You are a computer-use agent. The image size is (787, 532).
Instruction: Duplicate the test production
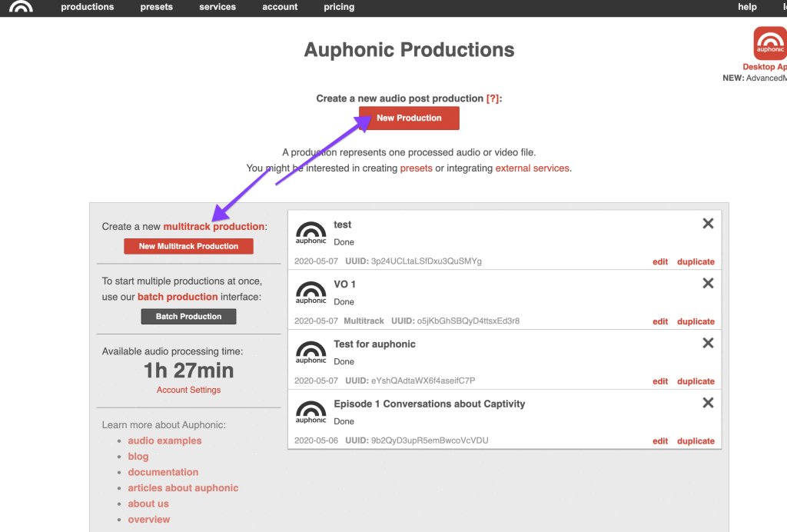coord(696,261)
